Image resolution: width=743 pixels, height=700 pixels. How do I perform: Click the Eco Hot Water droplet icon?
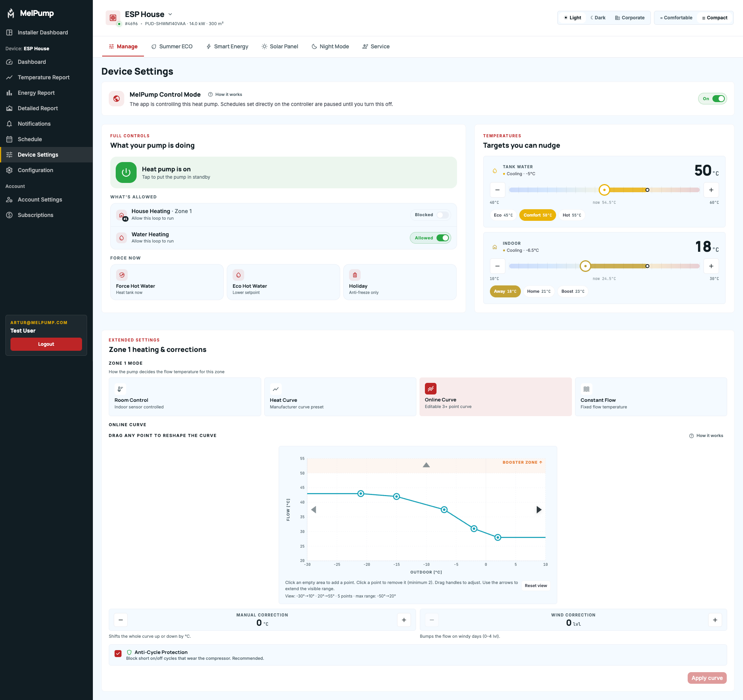tap(238, 275)
